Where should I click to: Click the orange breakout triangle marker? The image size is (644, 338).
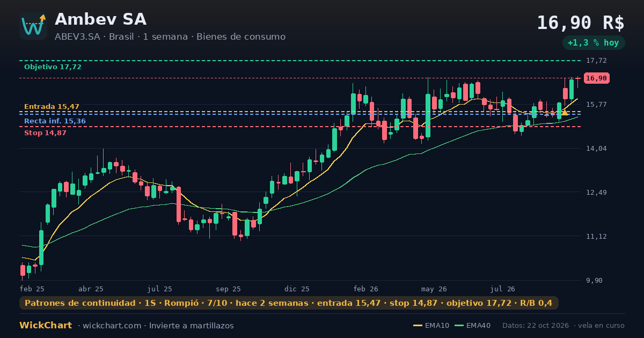(x=565, y=113)
